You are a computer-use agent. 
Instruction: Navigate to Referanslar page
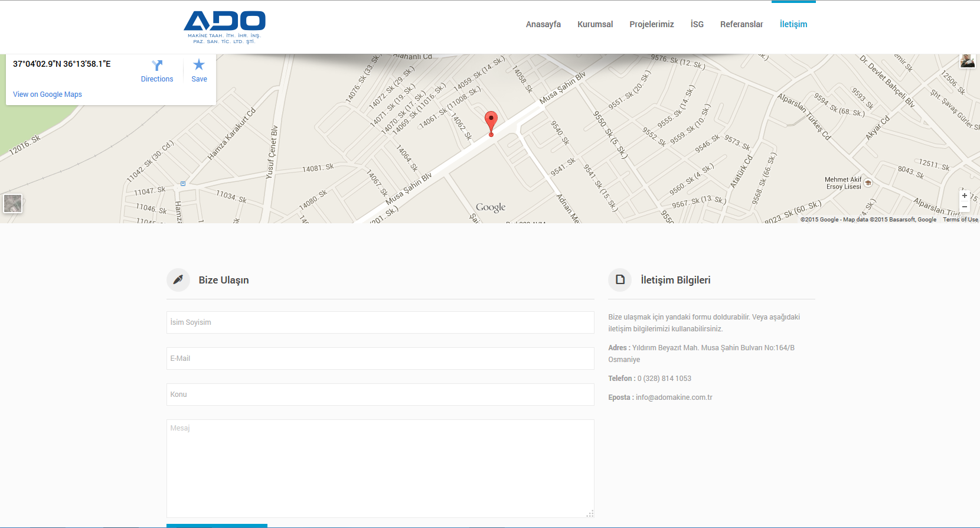741,24
